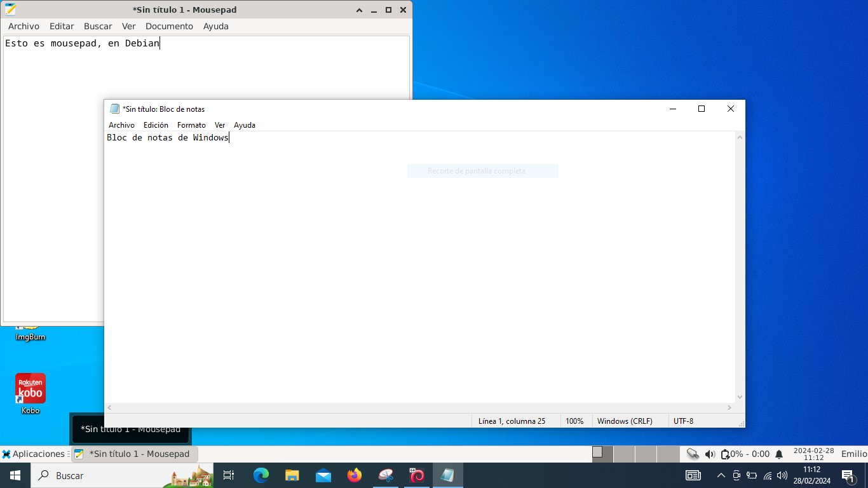Screen dimensions: 868x488
Task: Open Archivo menu in Bloc de notas
Action: coord(121,125)
